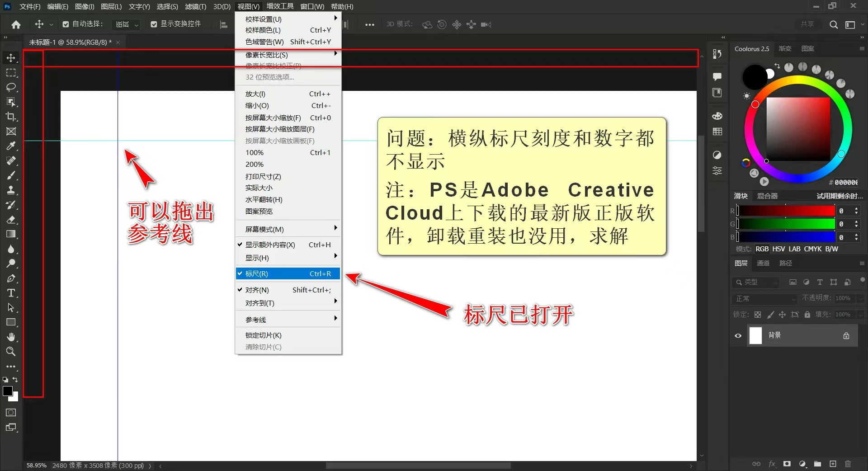The image size is (868, 471).
Task: Toggle lock all icon in Layers panel
Action: (x=807, y=315)
